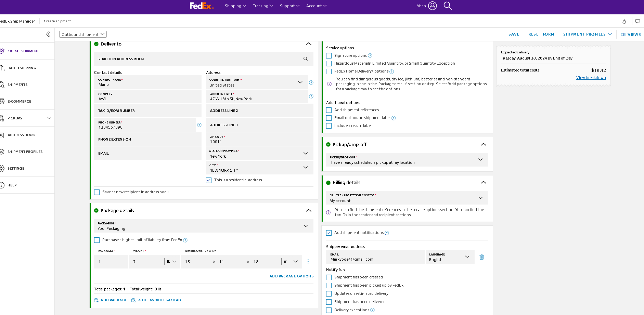
Task: Open the Mario user profile icon
Action: [x=432, y=6]
